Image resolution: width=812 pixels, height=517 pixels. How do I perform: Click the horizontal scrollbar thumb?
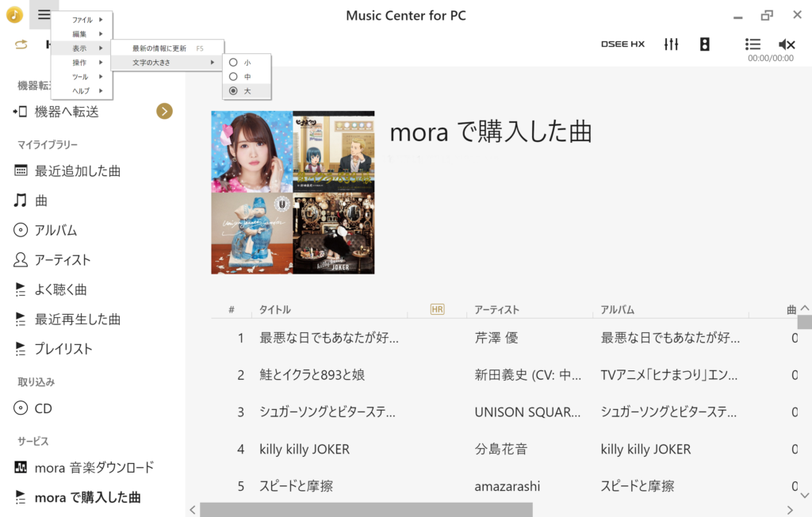tap(366, 510)
